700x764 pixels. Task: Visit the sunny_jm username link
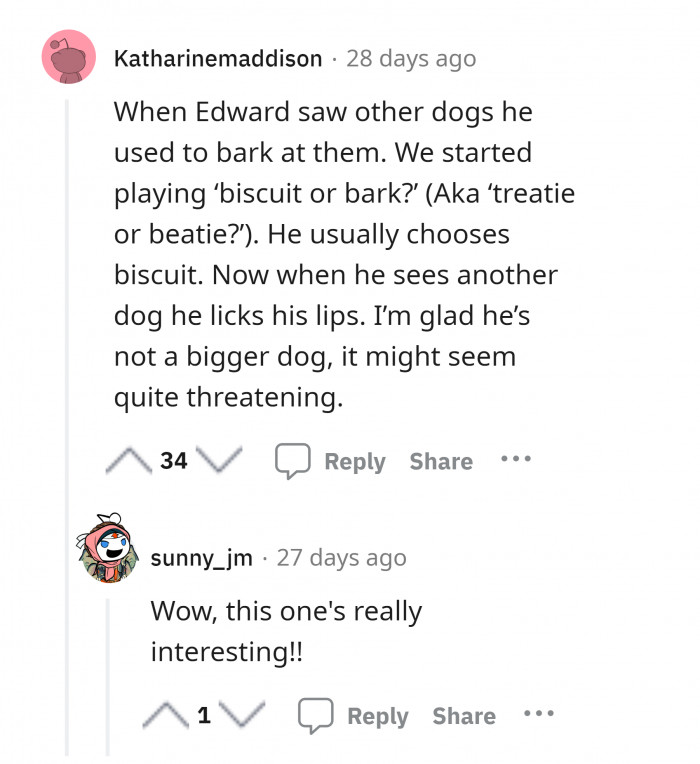click(x=201, y=557)
